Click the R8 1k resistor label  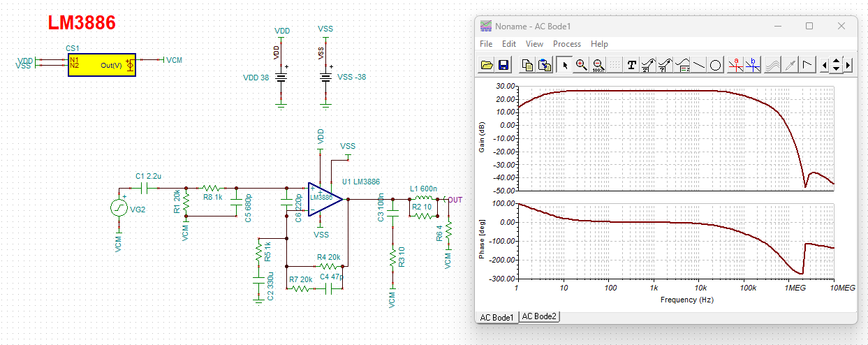coord(212,198)
